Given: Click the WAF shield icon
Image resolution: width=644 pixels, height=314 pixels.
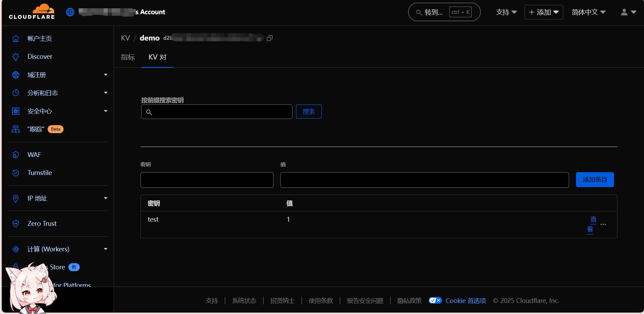Looking at the screenshot, I should point(16,155).
